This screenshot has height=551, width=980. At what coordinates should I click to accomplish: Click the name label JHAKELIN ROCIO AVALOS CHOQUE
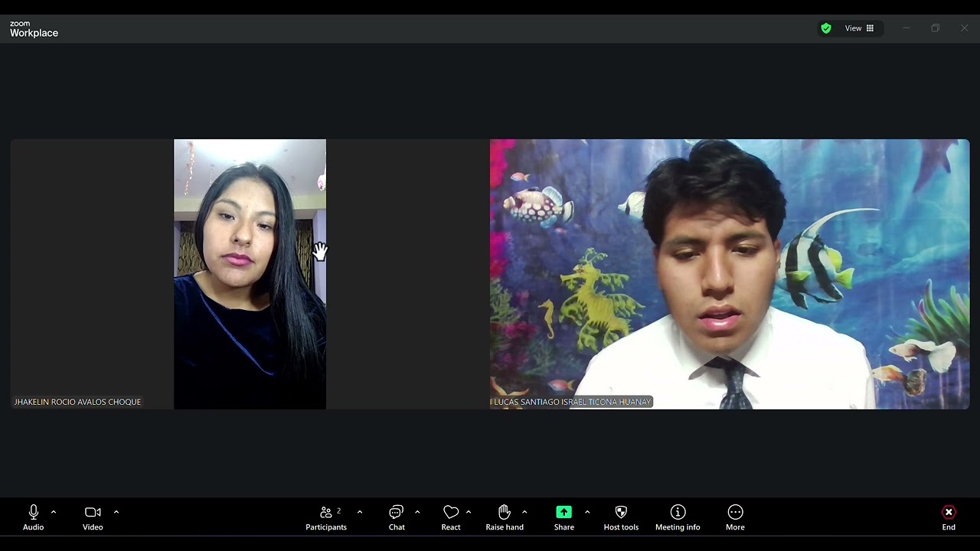(x=77, y=402)
